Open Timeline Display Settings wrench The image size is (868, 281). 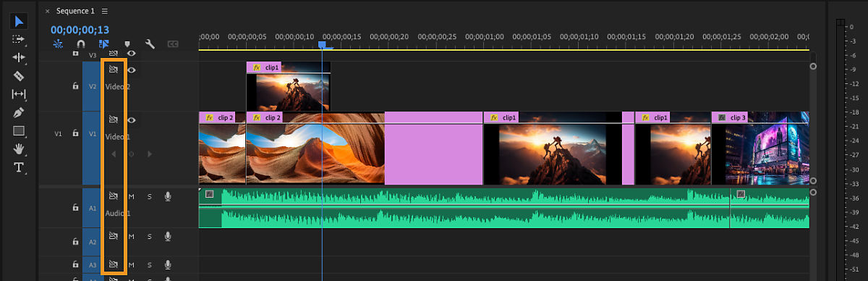(150, 44)
